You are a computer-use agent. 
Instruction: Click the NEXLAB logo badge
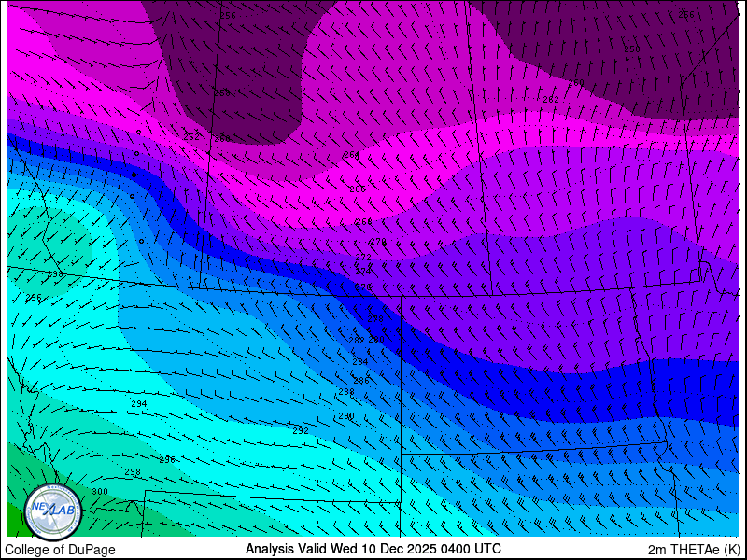click(x=53, y=512)
